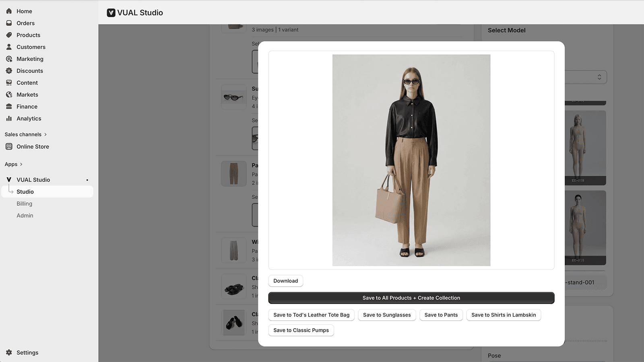Screen dimensions: 644x362
Task: Click Save to Sunglasses button
Action: 387,315
